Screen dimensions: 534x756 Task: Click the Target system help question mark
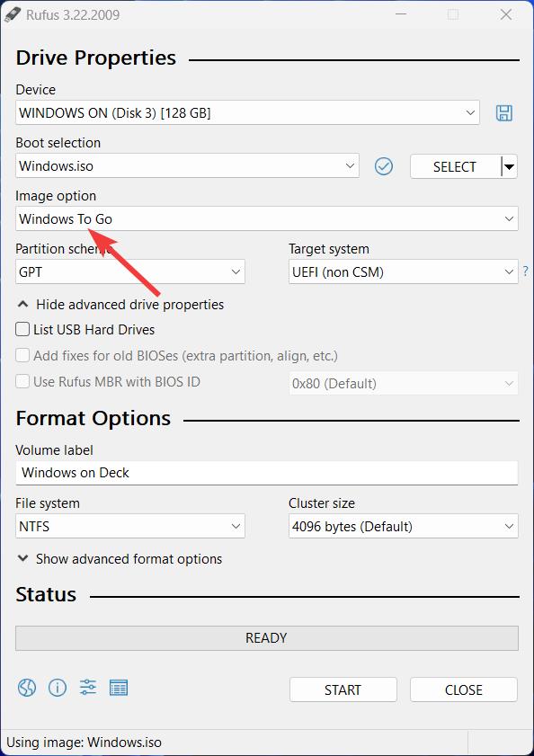(x=525, y=271)
